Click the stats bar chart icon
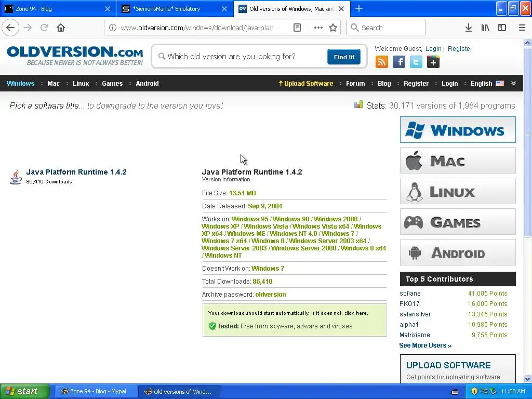Image resolution: width=532 pixels, height=399 pixels. point(358,104)
